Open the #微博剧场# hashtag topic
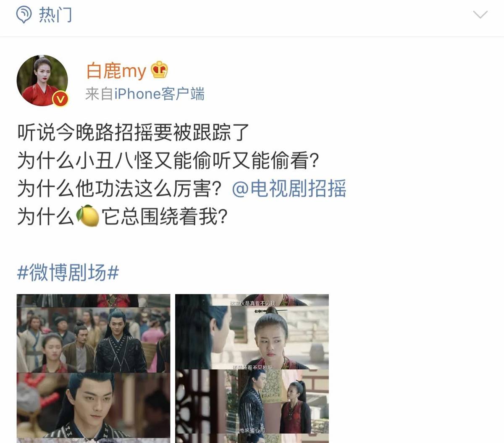 (x=68, y=273)
